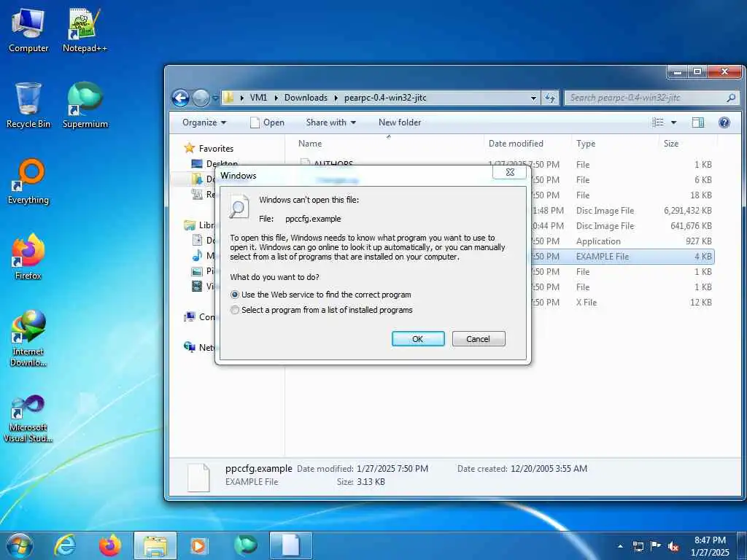Show hidden icons in the system tray

coord(620,546)
